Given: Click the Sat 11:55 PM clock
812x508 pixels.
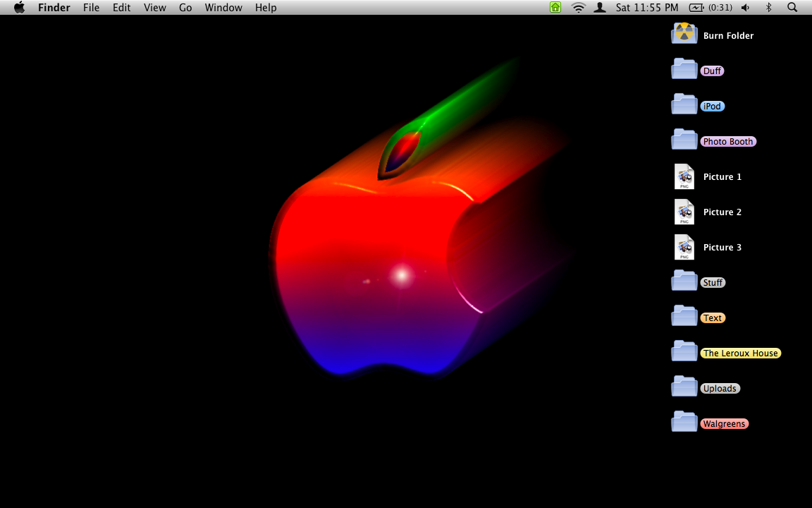Looking at the screenshot, I should click(647, 7).
